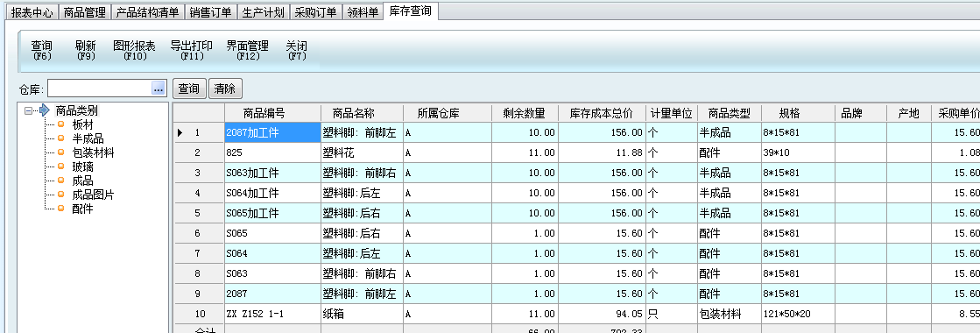
Task: Click the 清除 button
Action: pos(225,89)
